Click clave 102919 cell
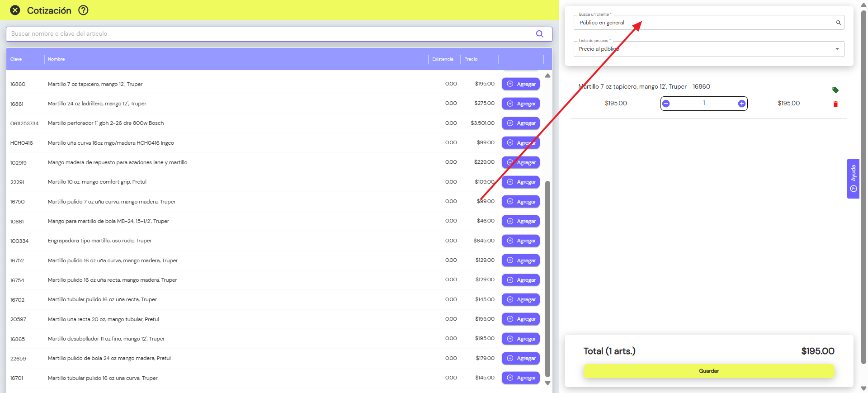Screen dimensions: 868x393 (19, 163)
